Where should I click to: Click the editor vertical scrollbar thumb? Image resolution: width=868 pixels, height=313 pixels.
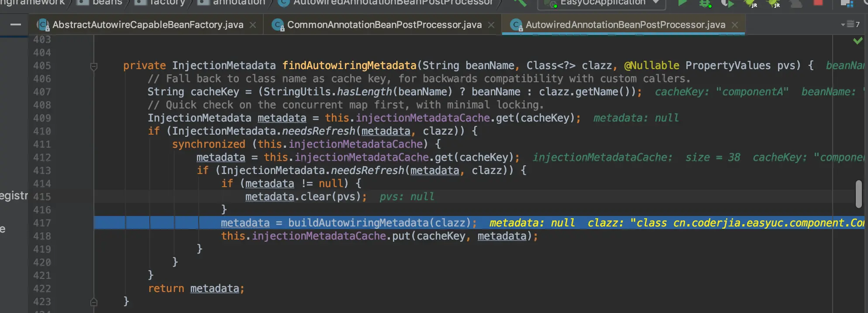[858, 194]
